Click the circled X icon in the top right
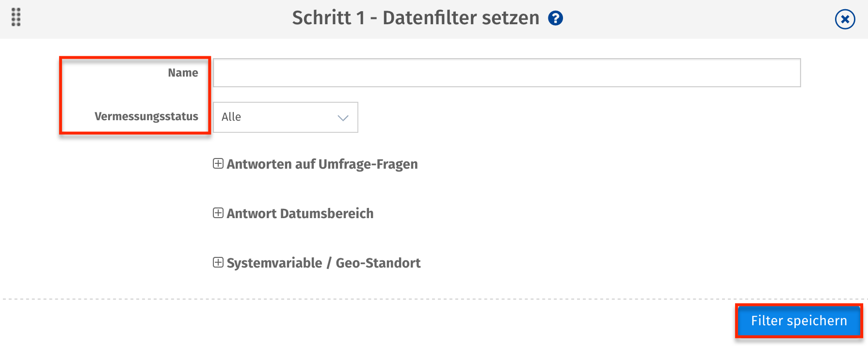Viewport: 868px width, 349px height. (844, 19)
